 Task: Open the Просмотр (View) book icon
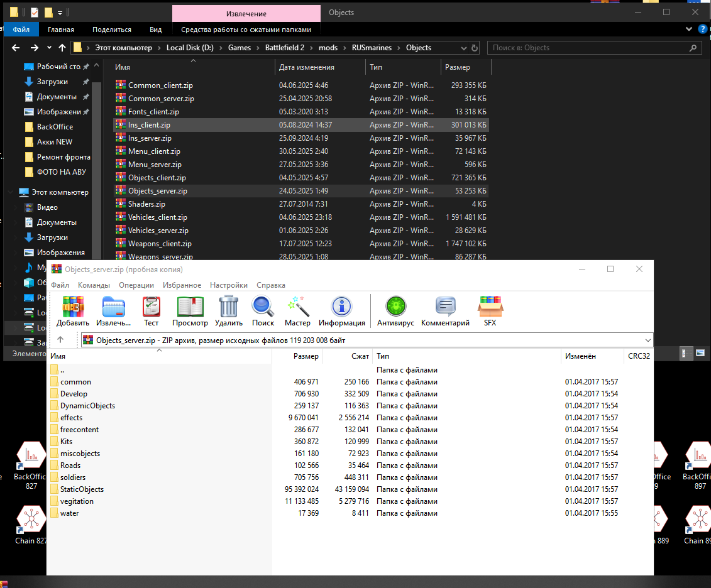click(190, 307)
